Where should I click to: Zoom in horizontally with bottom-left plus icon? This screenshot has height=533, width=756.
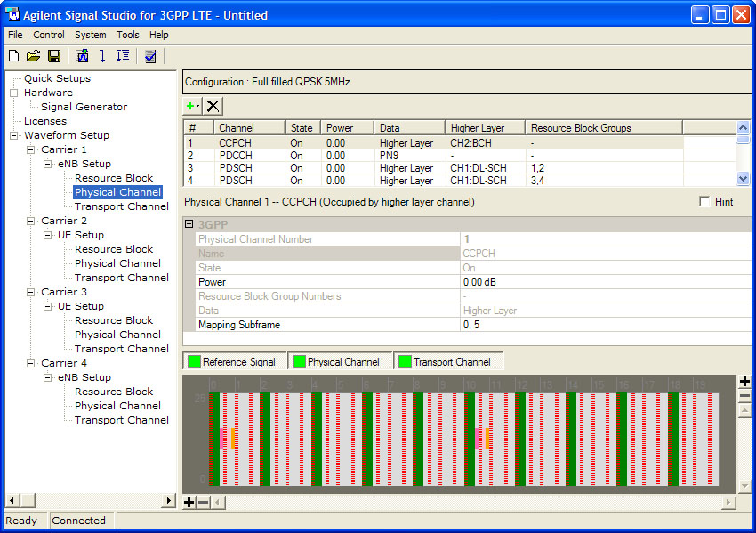tap(189, 503)
